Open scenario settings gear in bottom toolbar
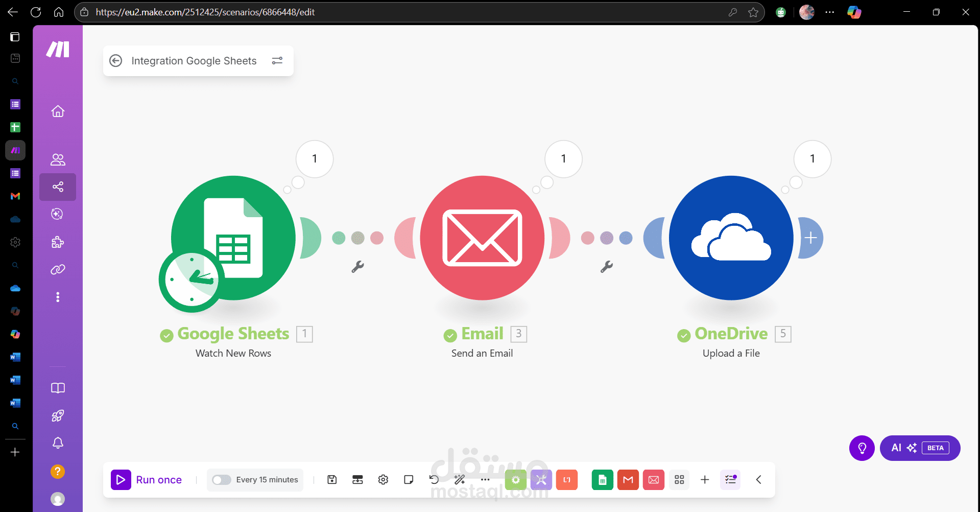Viewport: 980px width, 512px height. click(383, 479)
